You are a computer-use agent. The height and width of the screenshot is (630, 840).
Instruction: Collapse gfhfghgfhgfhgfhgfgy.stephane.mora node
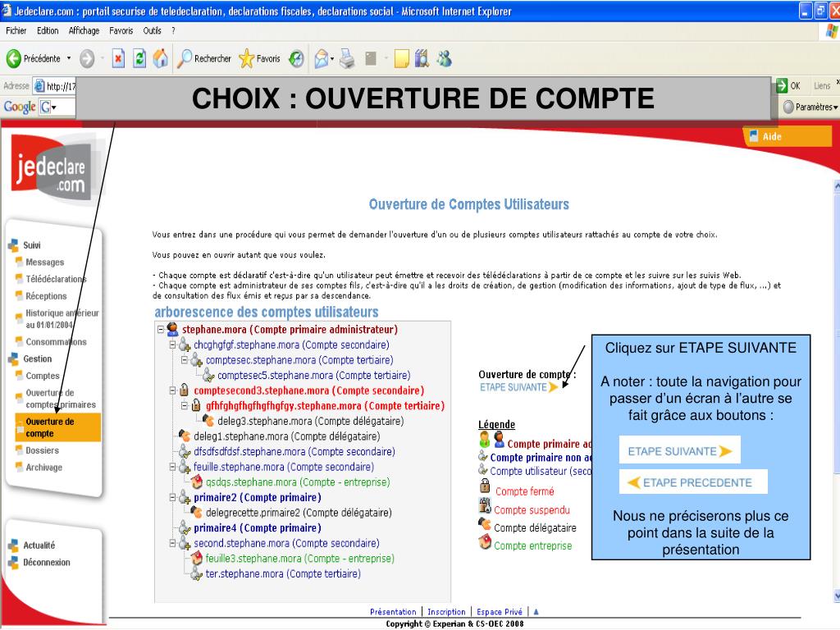(x=185, y=406)
